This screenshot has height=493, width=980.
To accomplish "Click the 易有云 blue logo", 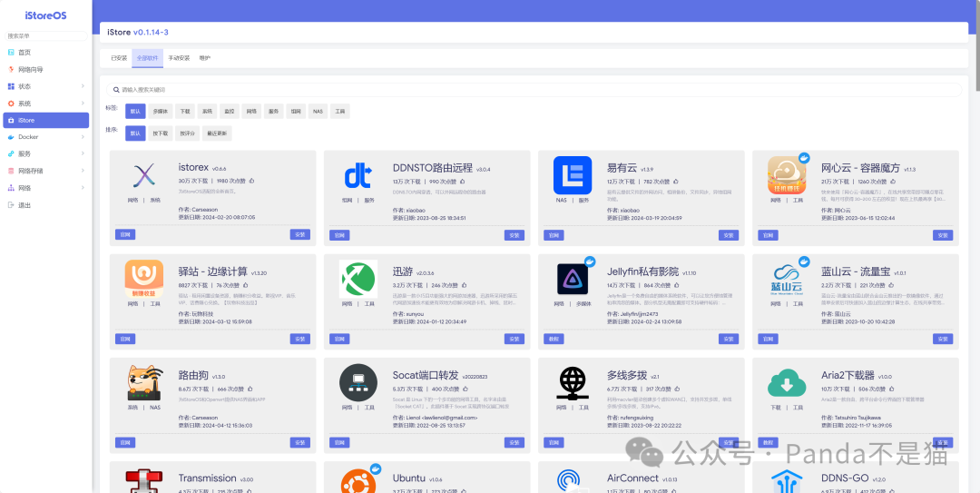I will 573,175.
